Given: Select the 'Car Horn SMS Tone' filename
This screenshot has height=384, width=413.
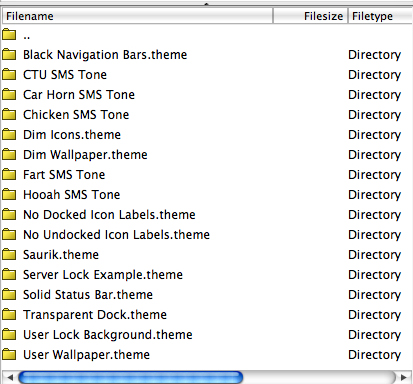Looking at the screenshot, I should tap(79, 95).
